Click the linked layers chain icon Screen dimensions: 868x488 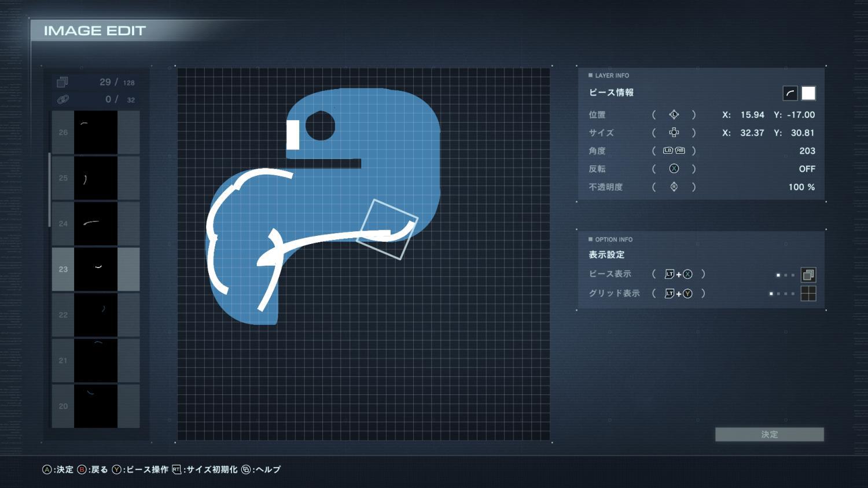[x=62, y=99]
